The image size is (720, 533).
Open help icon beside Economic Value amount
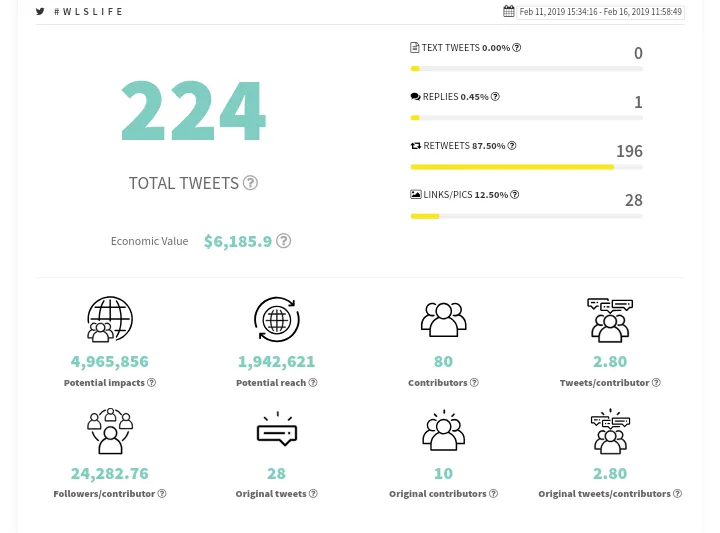click(284, 241)
